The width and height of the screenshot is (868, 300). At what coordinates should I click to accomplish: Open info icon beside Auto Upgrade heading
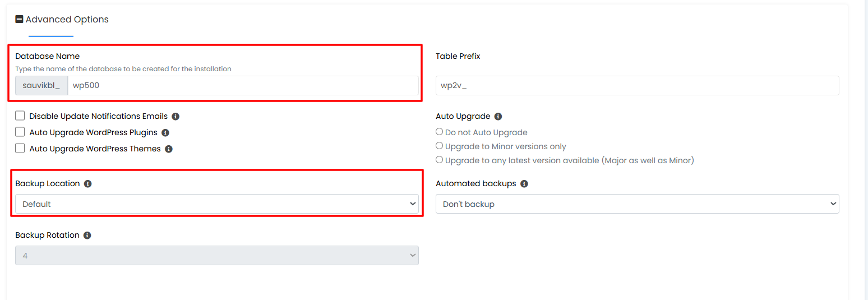pyautogui.click(x=498, y=117)
